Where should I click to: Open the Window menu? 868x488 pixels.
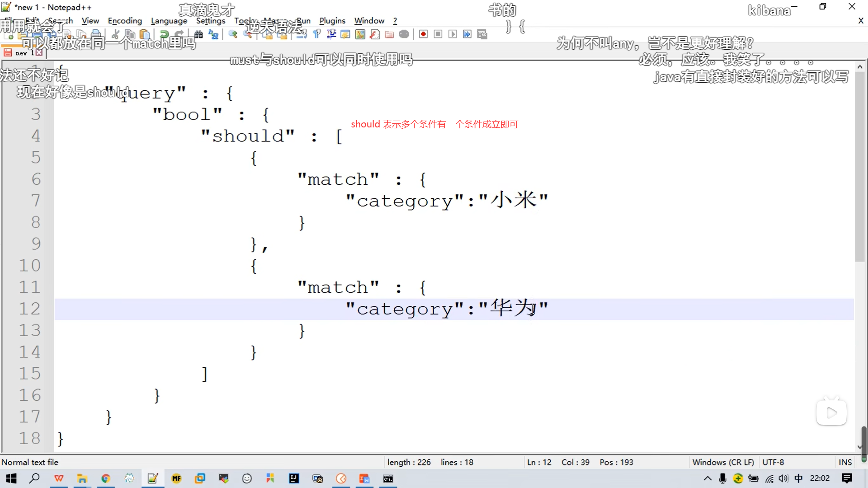369,21
